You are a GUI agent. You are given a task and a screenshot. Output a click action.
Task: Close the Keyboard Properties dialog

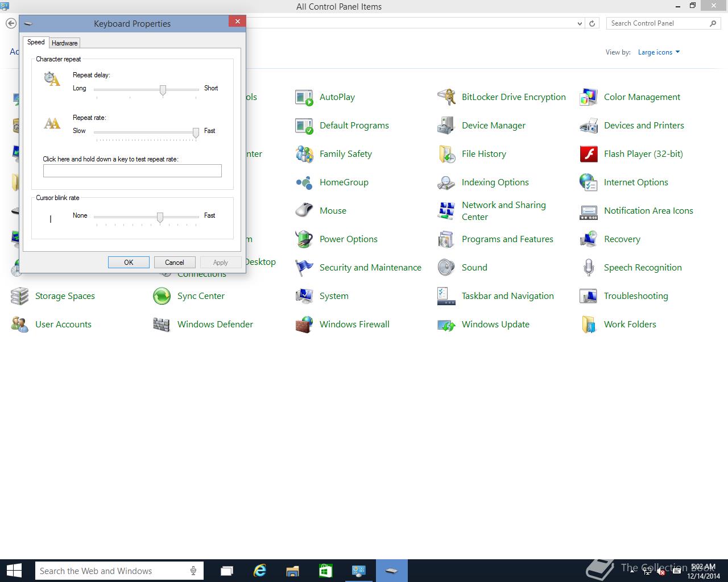coord(237,21)
